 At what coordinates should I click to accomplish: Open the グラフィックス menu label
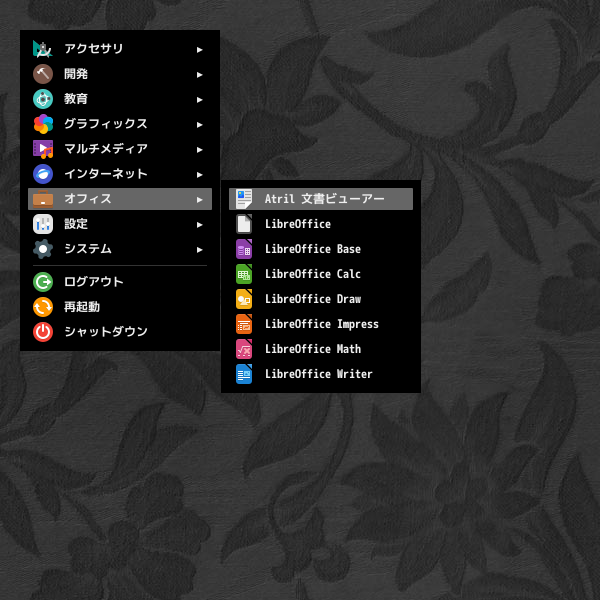106,124
